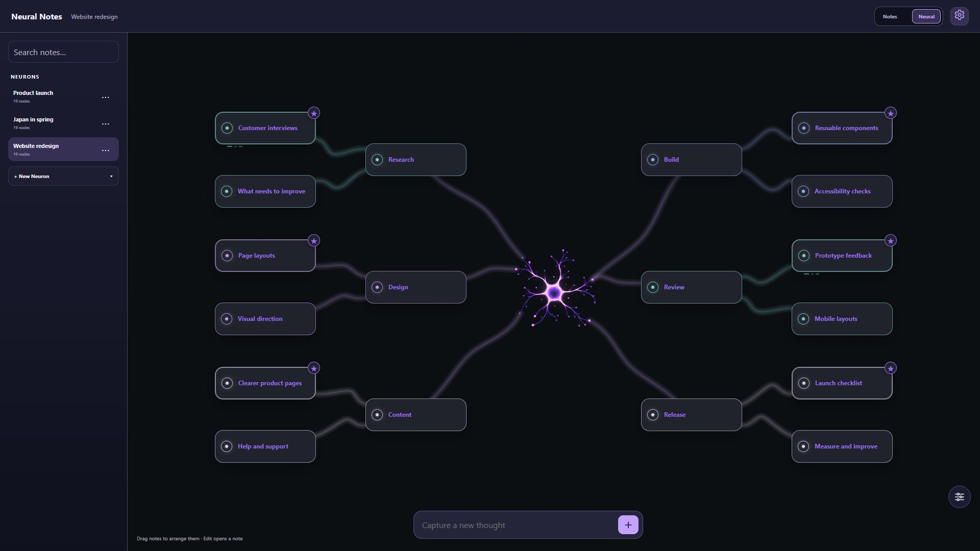Click the star badge on Customer interviews
This screenshot has width=980, height=551.
click(314, 113)
